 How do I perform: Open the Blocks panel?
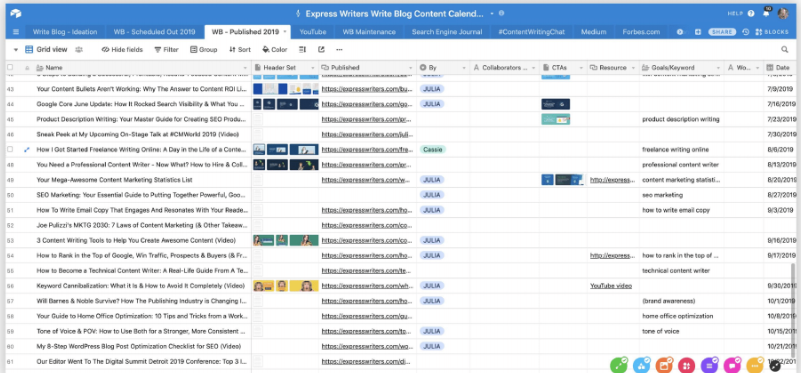pyautogui.click(x=771, y=32)
